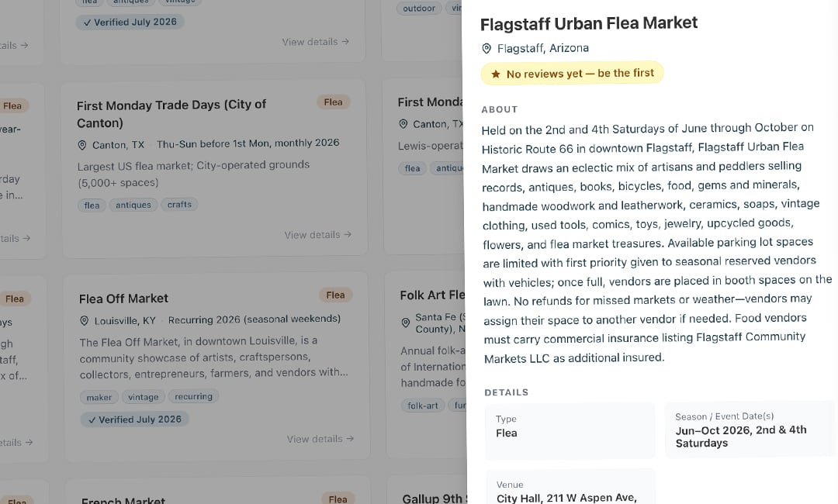Image resolution: width=838 pixels, height=504 pixels.
Task: Click the Flea badge on Flea Off Market card
Action: coord(336,295)
